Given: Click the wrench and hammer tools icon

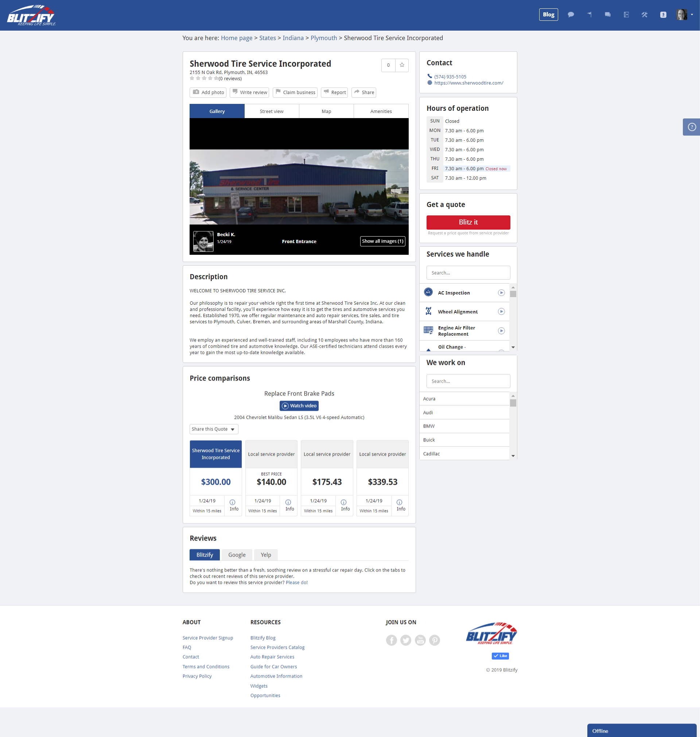Looking at the screenshot, I should (645, 15).
